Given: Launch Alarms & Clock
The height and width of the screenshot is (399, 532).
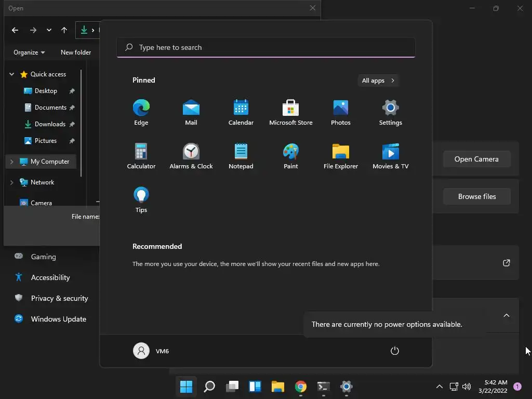Looking at the screenshot, I should click(x=191, y=156).
